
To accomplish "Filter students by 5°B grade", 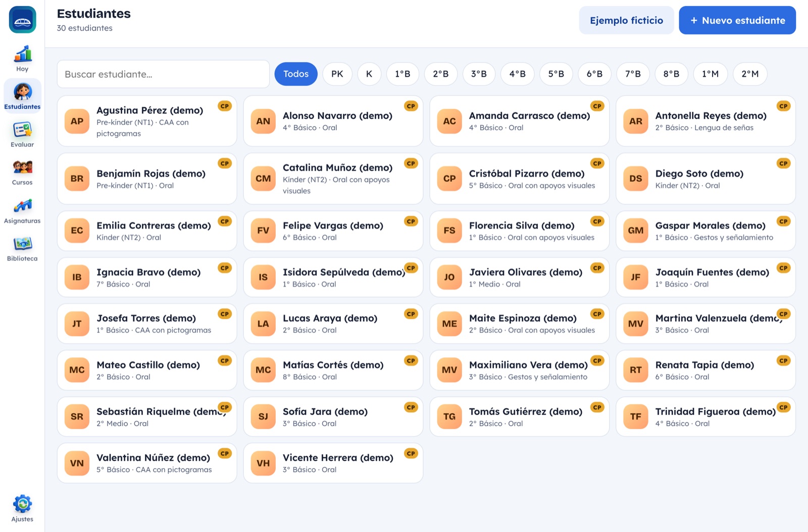I will (x=556, y=74).
